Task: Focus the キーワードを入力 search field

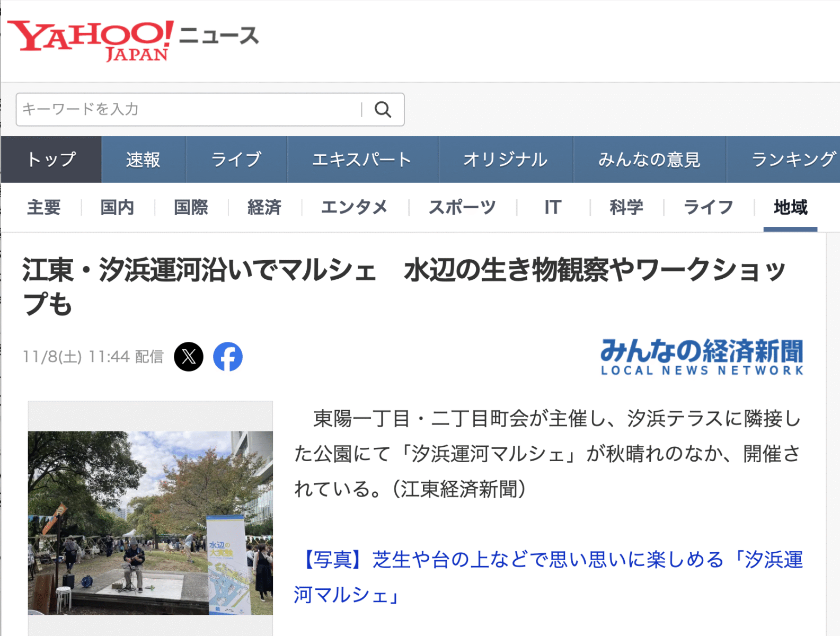Action: pos(188,110)
